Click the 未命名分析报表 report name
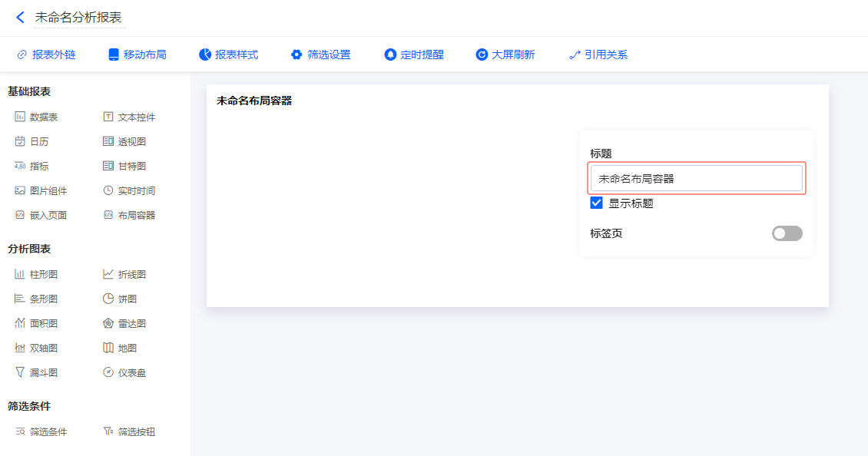 78,17
